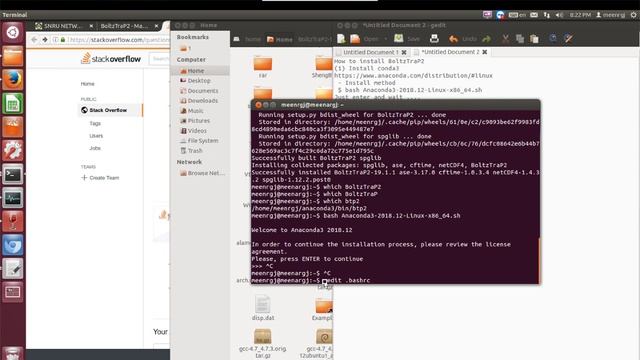
Task: Select File System in Files sidebar
Action: point(200,140)
